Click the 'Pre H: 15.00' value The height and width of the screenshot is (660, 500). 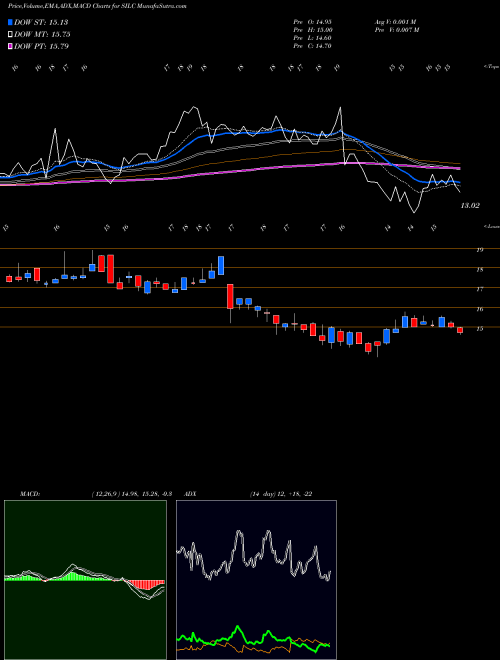[313, 30]
